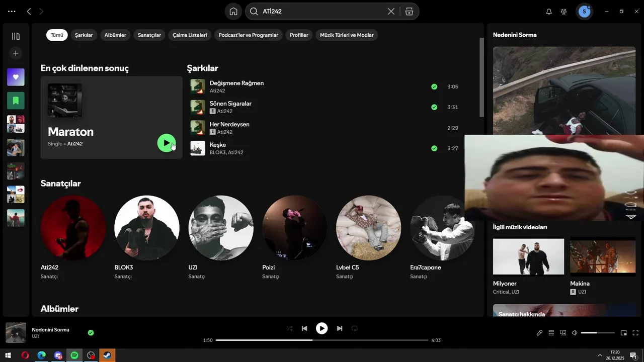The width and height of the screenshot is (644, 362).
Task: Open the Friend Activity icon
Action: tap(563, 12)
